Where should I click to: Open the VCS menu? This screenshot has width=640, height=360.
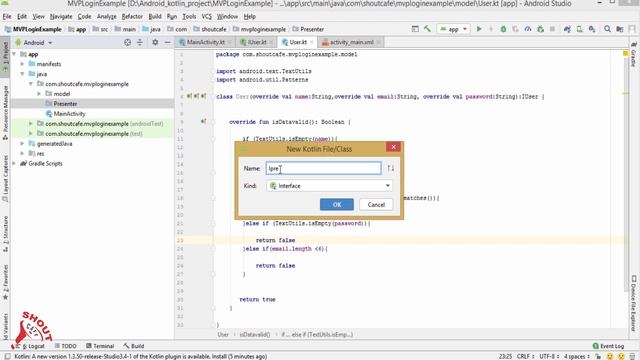[x=207, y=16]
